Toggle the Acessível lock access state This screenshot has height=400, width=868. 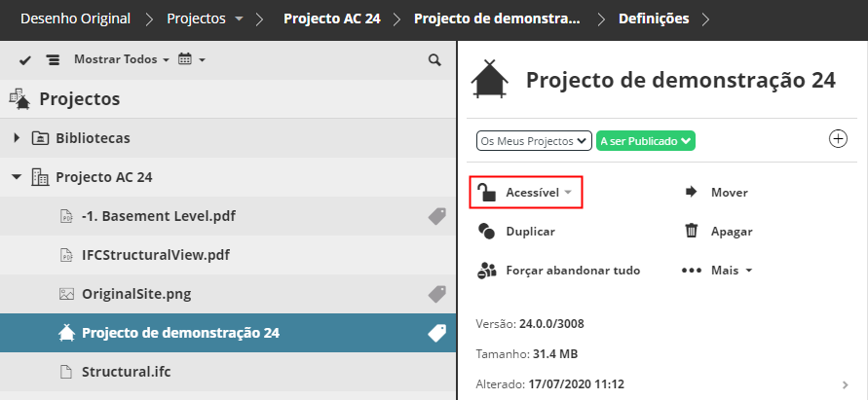tap(526, 193)
